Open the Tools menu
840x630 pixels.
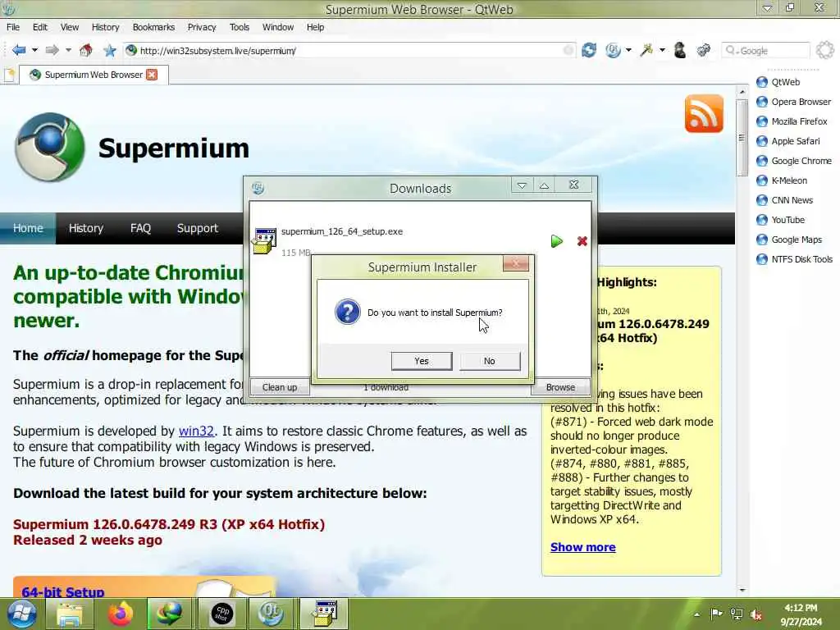coord(239,27)
